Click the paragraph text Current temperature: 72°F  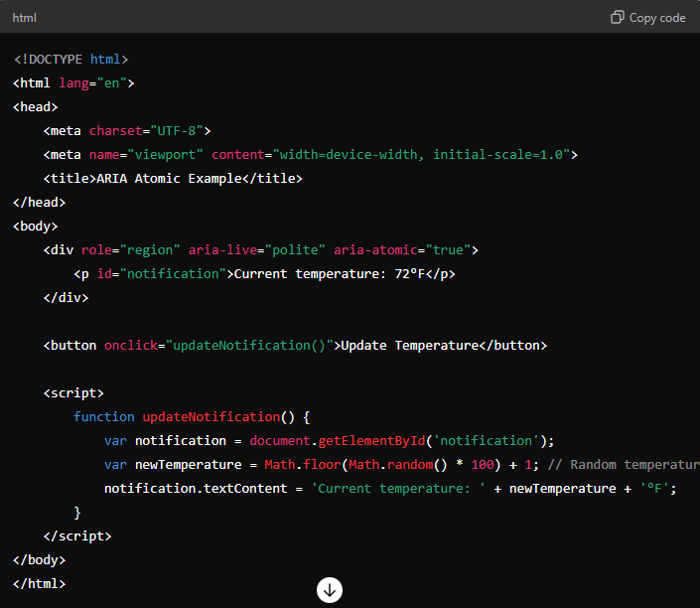329,274
